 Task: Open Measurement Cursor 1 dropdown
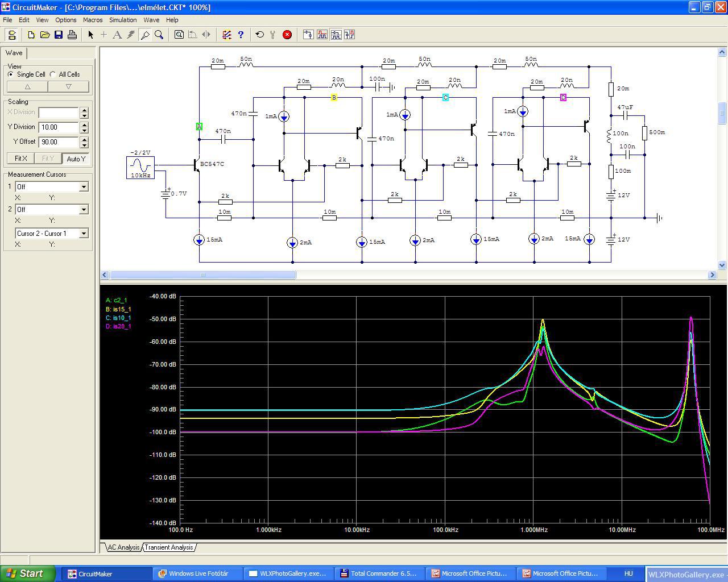(x=84, y=186)
